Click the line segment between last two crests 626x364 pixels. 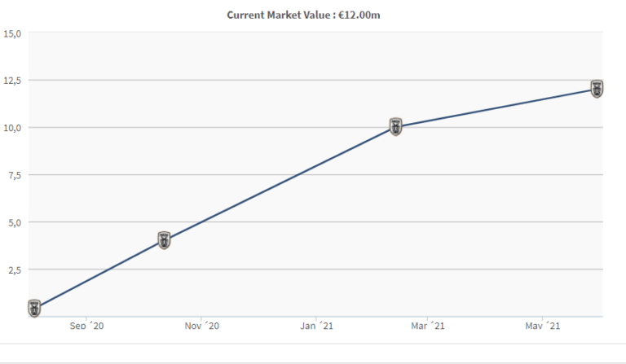pyautogui.click(x=497, y=107)
